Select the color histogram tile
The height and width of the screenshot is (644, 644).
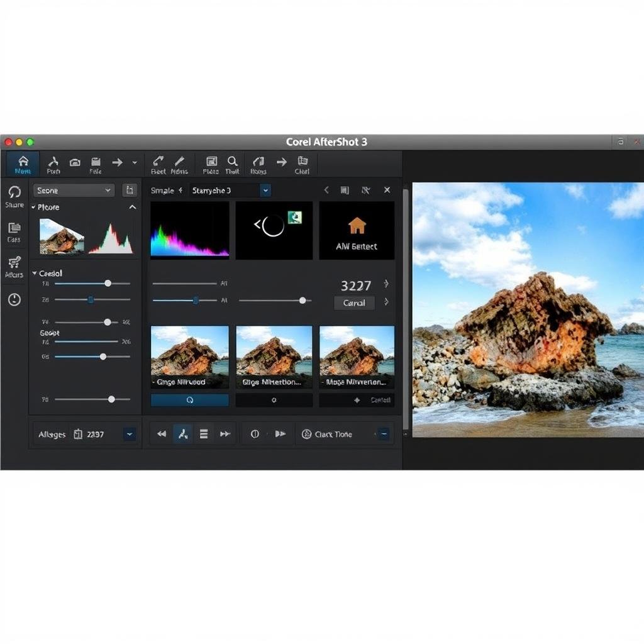pyautogui.click(x=190, y=230)
